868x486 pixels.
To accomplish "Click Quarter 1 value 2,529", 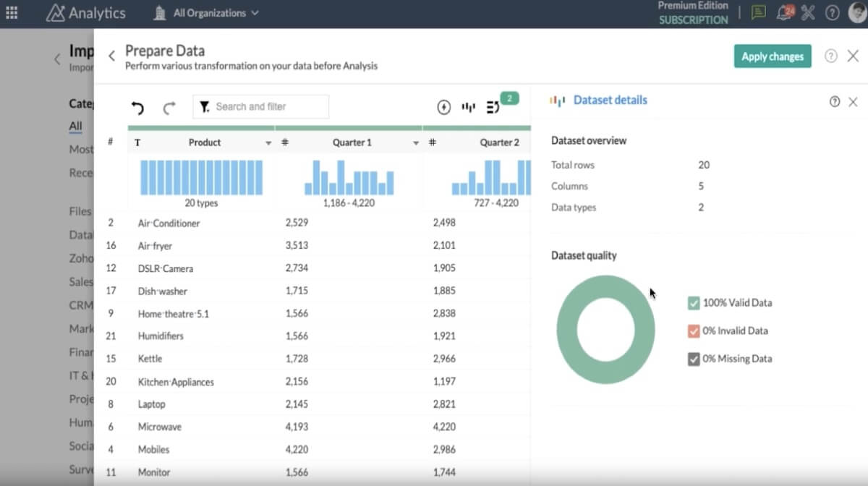I will click(x=297, y=223).
